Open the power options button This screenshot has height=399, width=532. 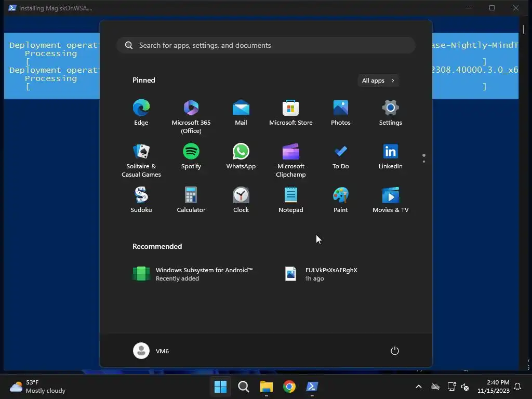point(395,351)
